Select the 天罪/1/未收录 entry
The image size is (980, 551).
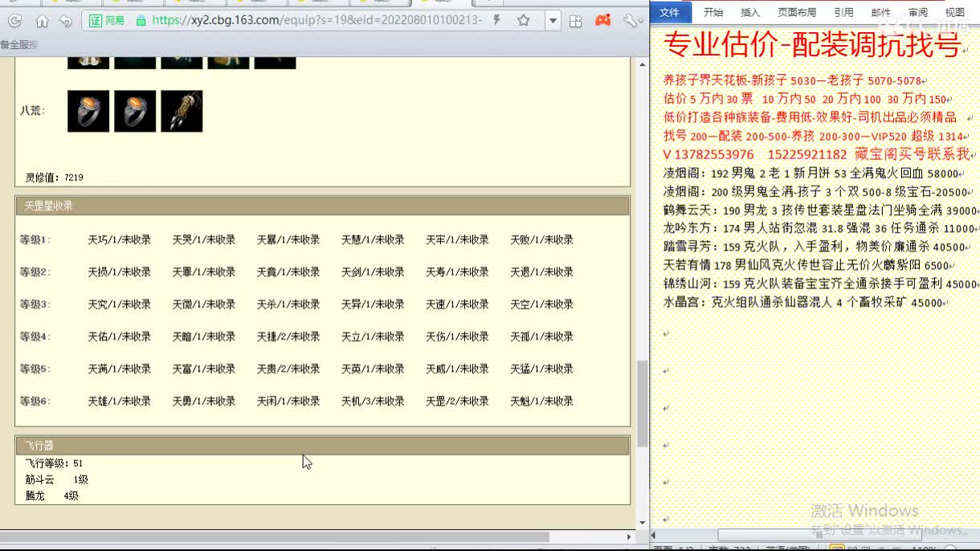pos(204,271)
